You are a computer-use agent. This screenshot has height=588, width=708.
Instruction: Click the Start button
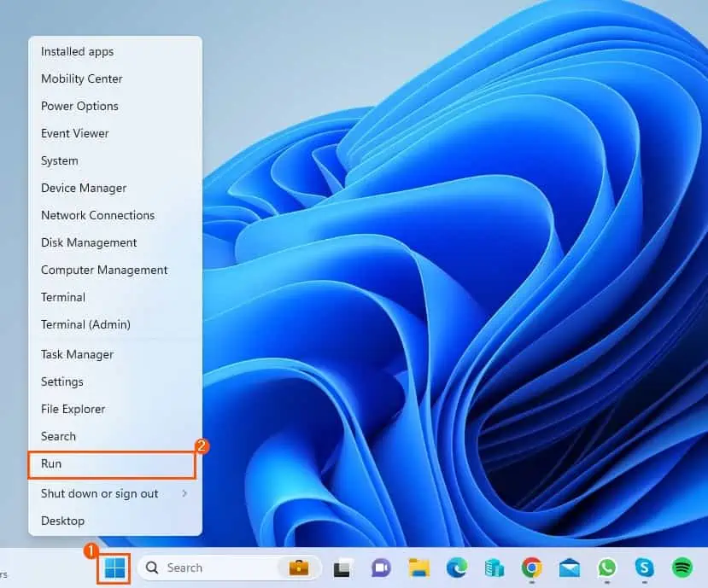113,568
